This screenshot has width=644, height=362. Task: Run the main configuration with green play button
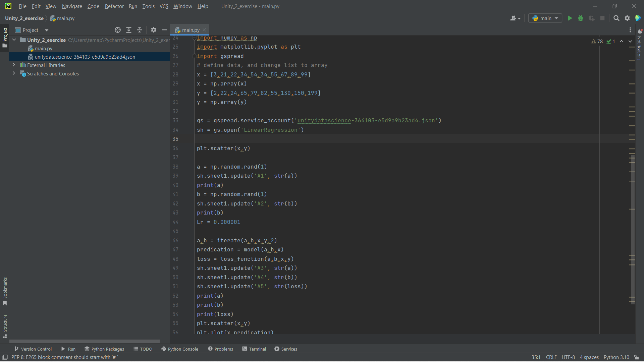[570, 18]
